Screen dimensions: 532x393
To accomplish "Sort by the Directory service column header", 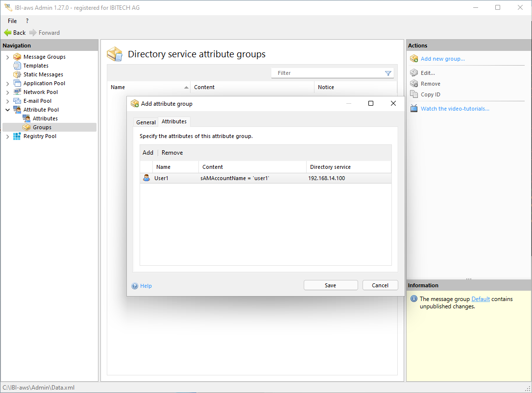I will [330, 167].
